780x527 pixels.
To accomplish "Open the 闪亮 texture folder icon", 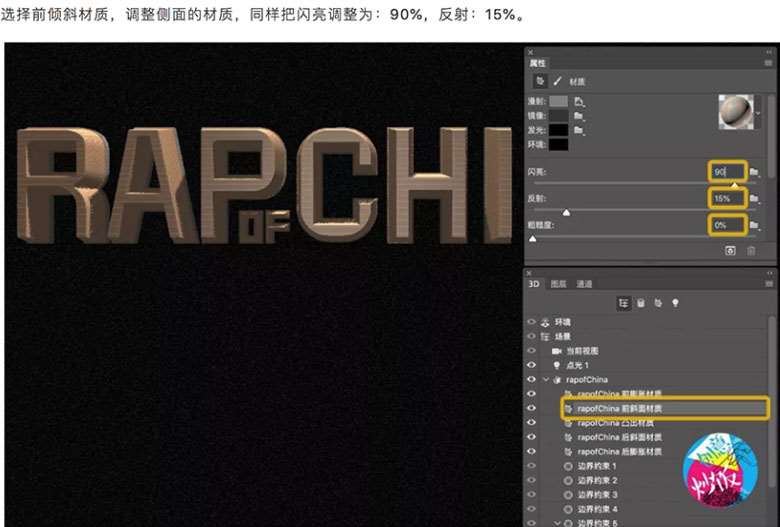I will pos(755,172).
